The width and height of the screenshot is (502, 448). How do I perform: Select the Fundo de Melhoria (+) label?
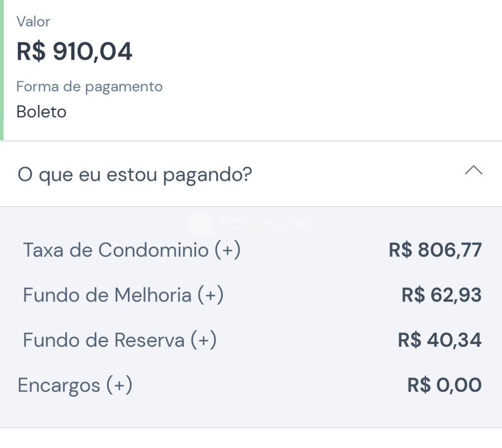pyautogui.click(x=123, y=295)
